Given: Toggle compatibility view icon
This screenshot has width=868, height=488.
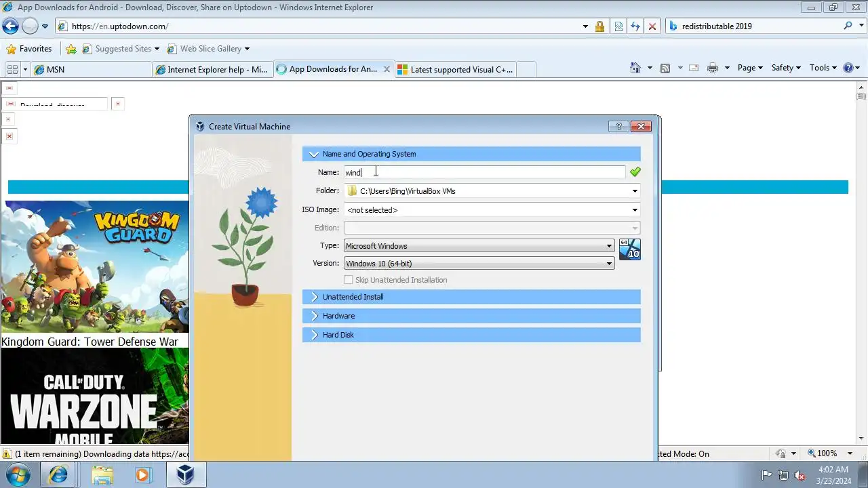Looking at the screenshot, I should pyautogui.click(x=618, y=26).
